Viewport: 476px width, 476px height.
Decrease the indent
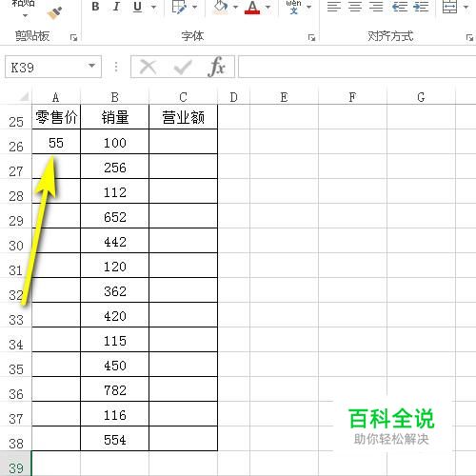[x=400, y=7]
